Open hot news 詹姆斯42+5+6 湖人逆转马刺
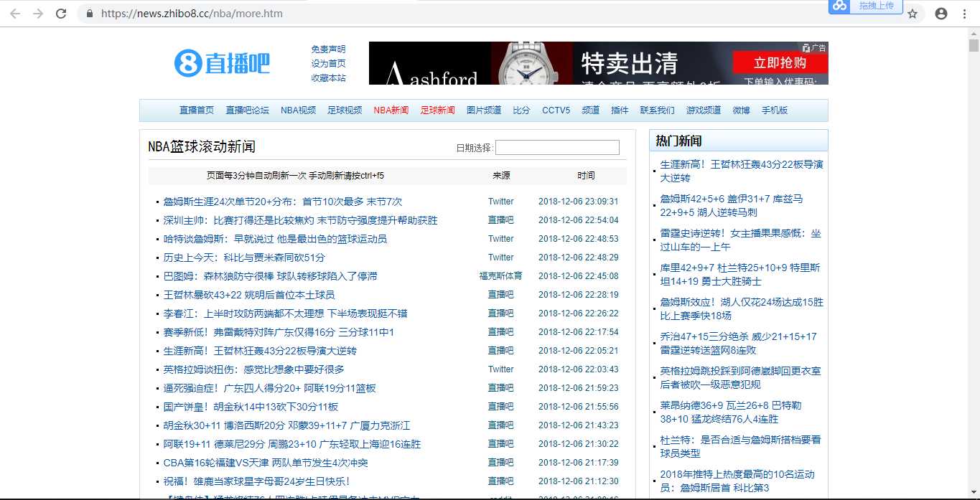980x500 pixels. click(732, 205)
